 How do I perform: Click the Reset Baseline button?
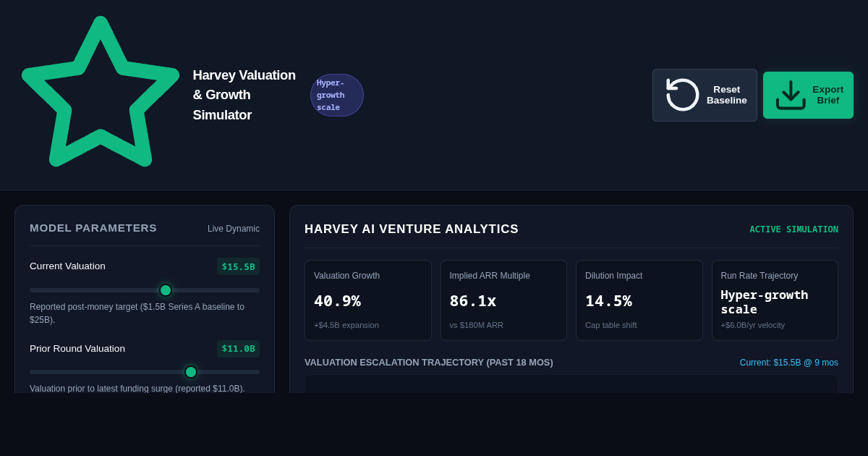coord(705,95)
